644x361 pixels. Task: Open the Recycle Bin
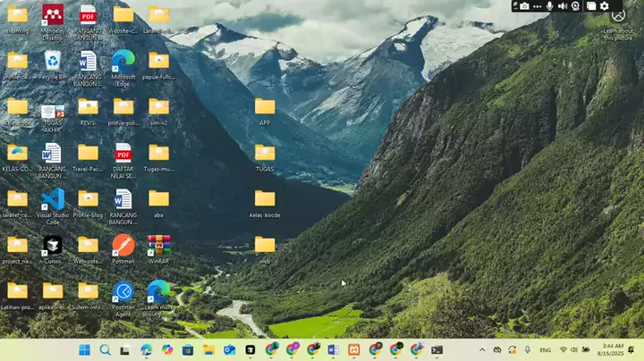pos(52,61)
